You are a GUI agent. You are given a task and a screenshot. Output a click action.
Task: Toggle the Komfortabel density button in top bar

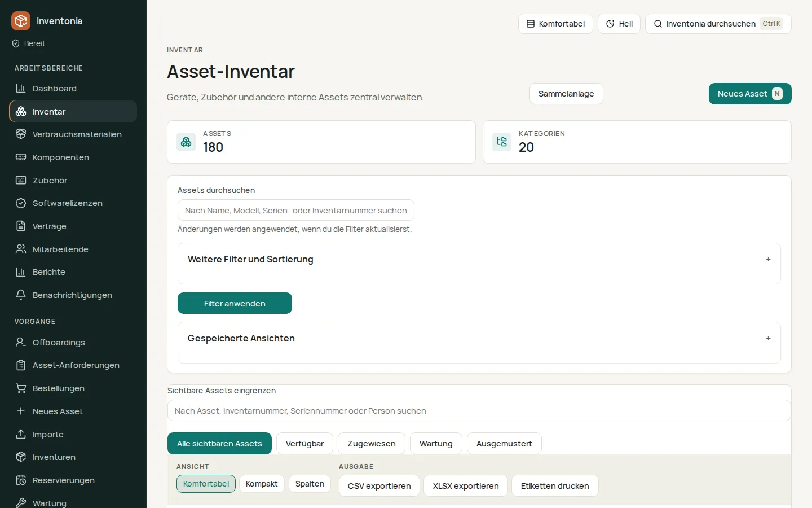(x=555, y=24)
